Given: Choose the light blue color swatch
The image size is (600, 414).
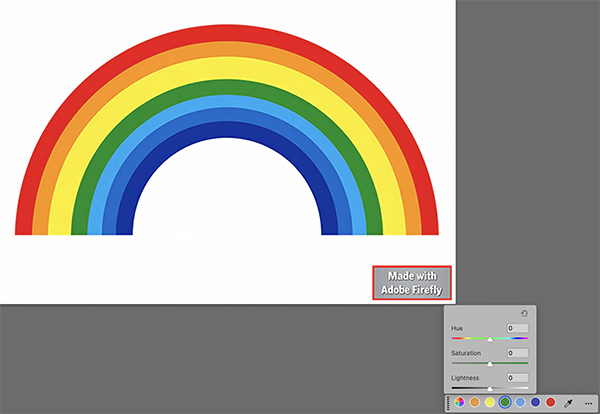Looking at the screenshot, I should tap(520, 402).
